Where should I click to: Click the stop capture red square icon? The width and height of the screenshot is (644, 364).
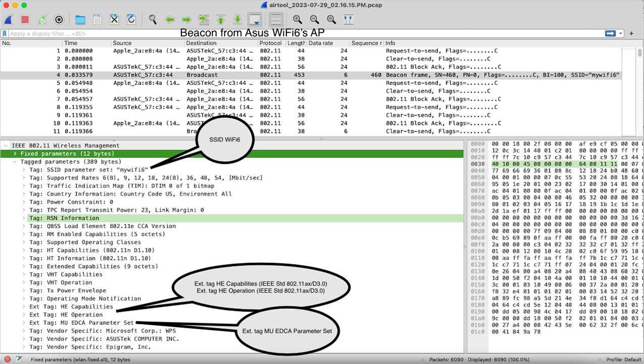point(25,20)
